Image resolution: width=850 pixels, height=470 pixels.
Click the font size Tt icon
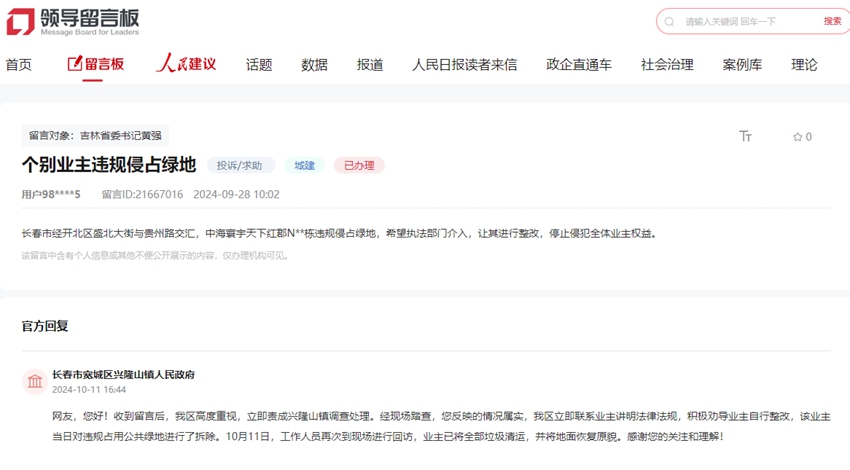[x=745, y=137]
